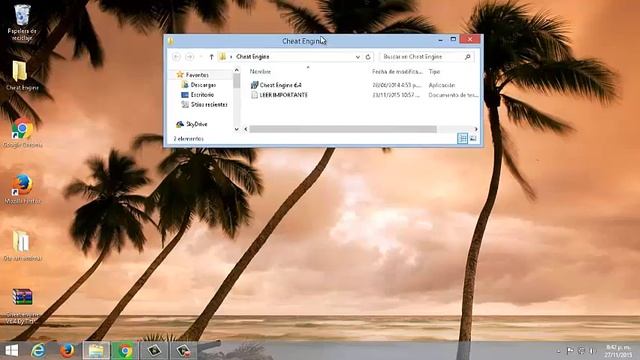The width and height of the screenshot is (640, 360).
Task: Select the desktop folder below Mozilla Firefox
Action: pyautogui.click(x=22, y=246)
